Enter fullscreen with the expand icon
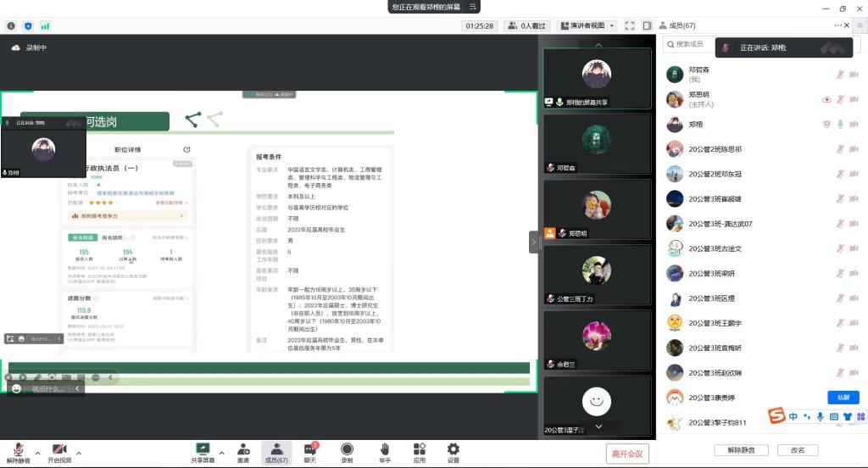 coord(630,26)
